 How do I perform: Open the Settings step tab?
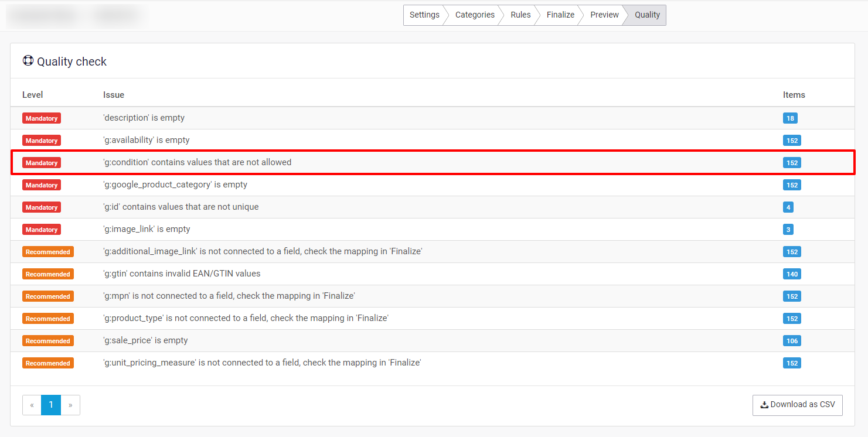coord(424,15)
